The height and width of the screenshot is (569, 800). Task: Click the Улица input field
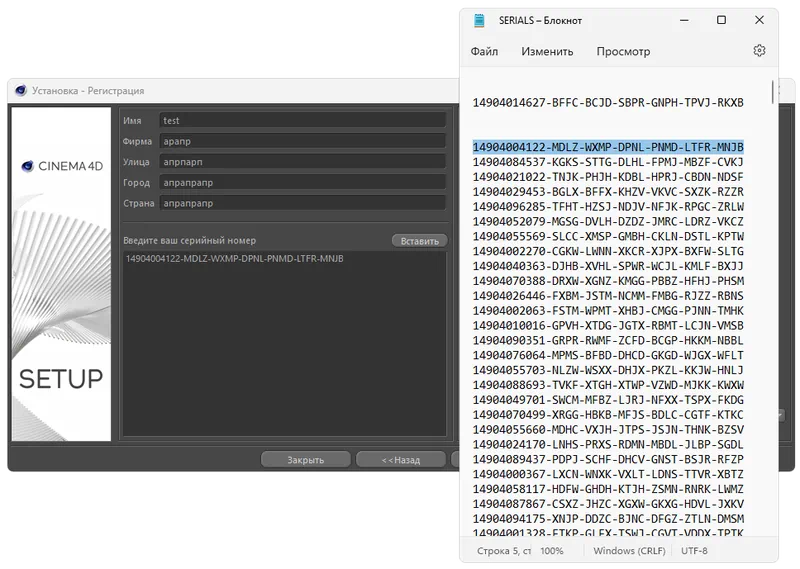click(303, 162)
